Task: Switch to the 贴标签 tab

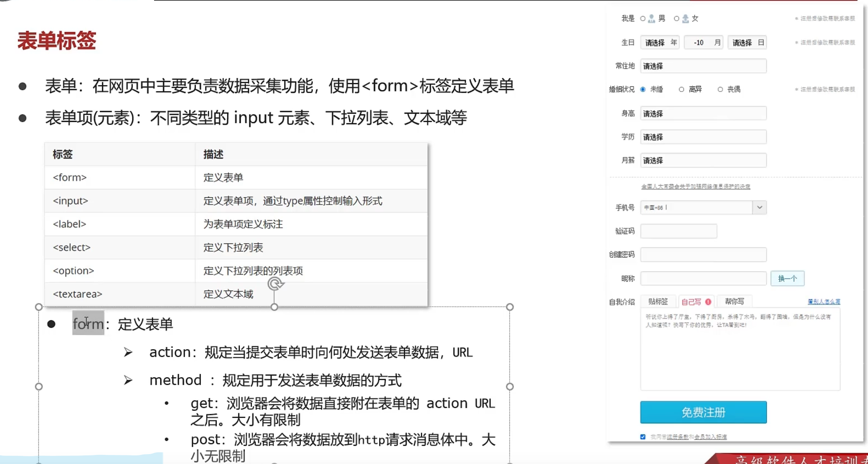Action: pyautogui.click(x=658, y=302)
